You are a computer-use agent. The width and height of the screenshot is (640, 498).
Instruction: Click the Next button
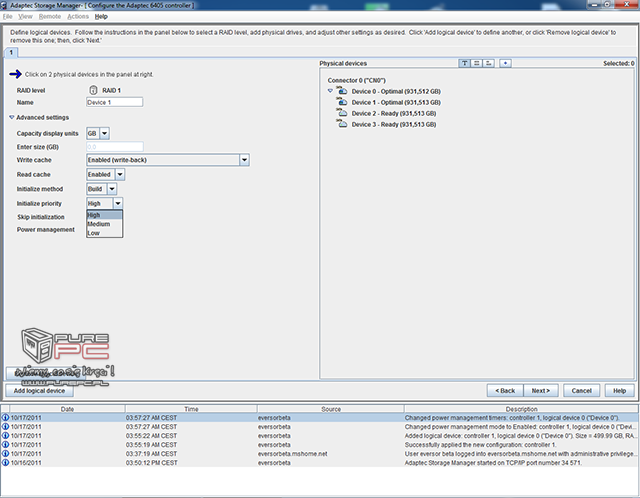(x=540, y=391)
